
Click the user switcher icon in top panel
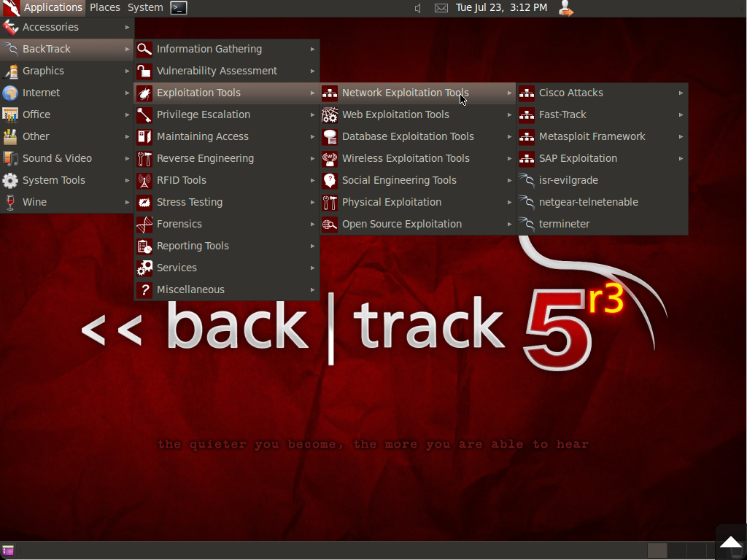point(565,8)
